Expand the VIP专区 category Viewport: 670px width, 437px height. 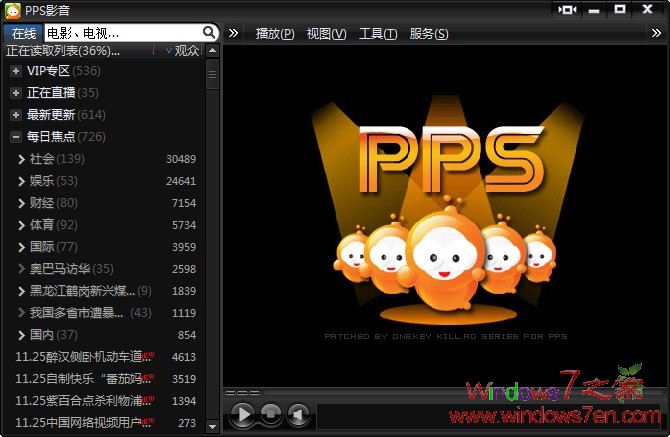[16, 71]
